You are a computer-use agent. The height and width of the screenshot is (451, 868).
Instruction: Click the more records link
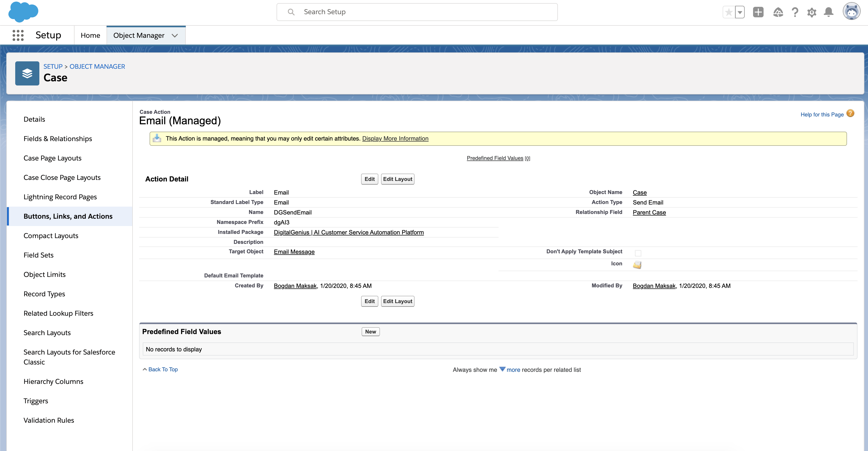[x=513, y=370]
